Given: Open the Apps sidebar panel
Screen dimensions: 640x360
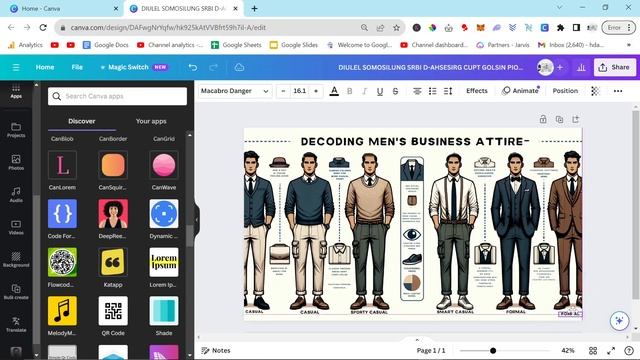Looking at the screenshot, I should pyautogui.click(x=16, y=91).
